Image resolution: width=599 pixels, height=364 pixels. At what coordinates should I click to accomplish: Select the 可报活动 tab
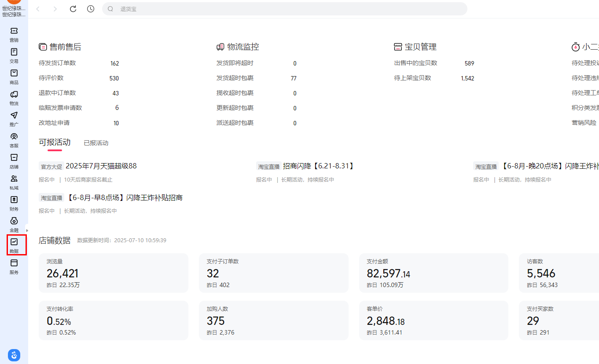55,142
